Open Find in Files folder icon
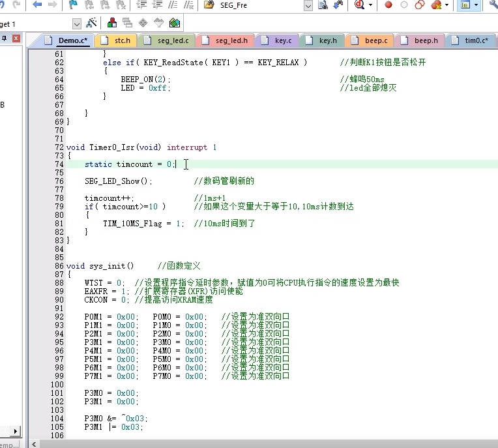Screen dimensions: 498x448 (209, 5)
